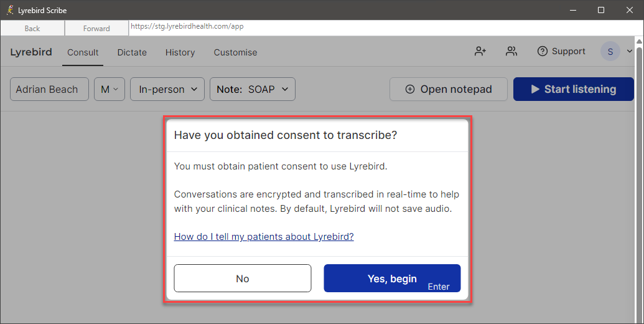This screenshot has width=644, height=324.
Task: Open the team members icon
Action: (x=511, y=51)
